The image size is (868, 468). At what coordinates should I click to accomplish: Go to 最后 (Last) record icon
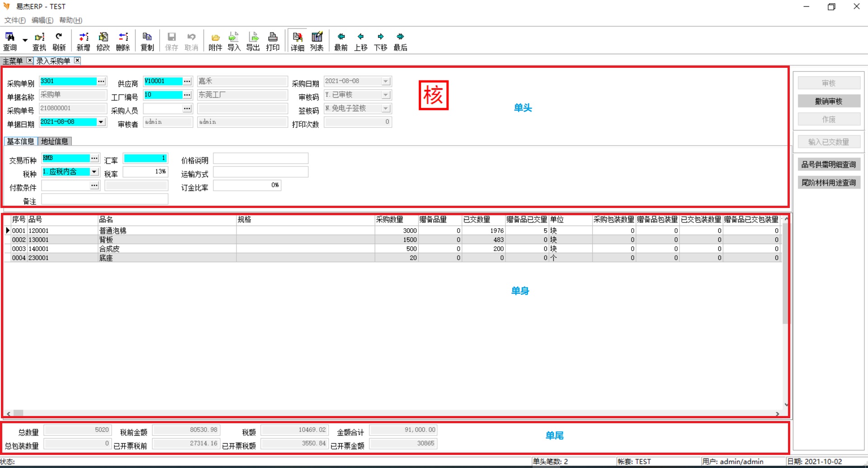point(400,41)
